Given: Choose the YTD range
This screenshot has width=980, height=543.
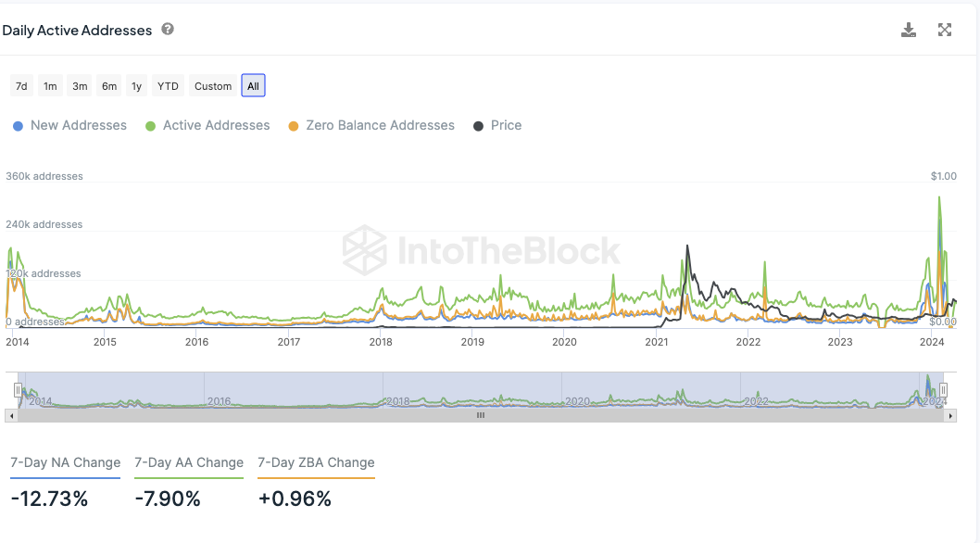Looking at the screenshot, I should click(x=168, y=86).
